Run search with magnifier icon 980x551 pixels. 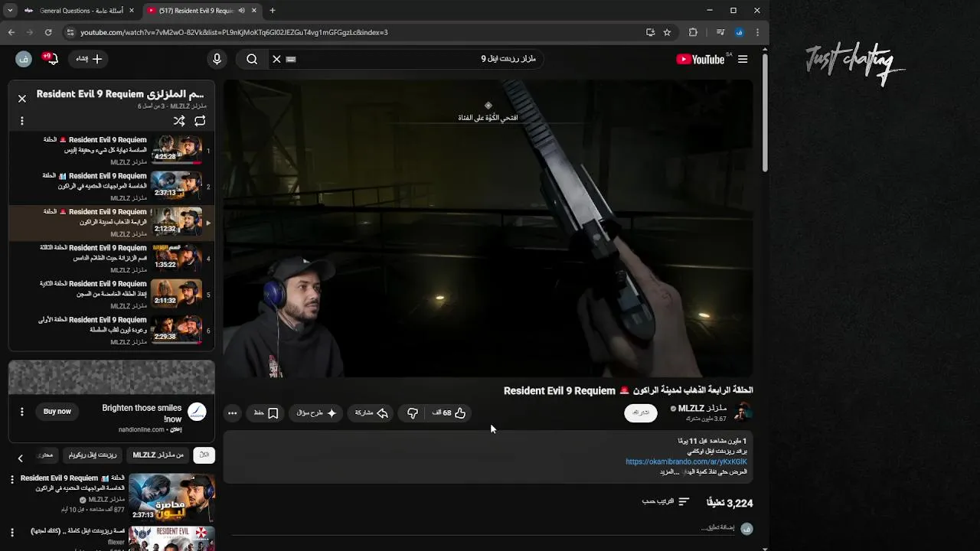pos(252,59)
